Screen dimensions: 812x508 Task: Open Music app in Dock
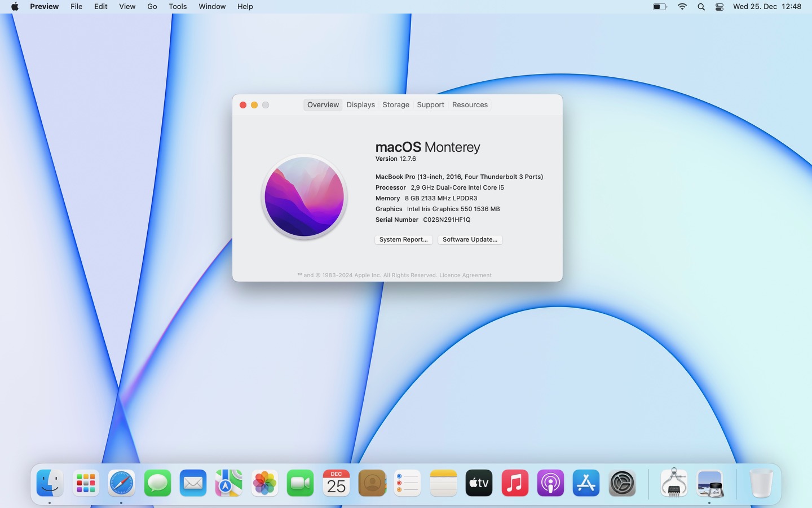tap(515, 483)
